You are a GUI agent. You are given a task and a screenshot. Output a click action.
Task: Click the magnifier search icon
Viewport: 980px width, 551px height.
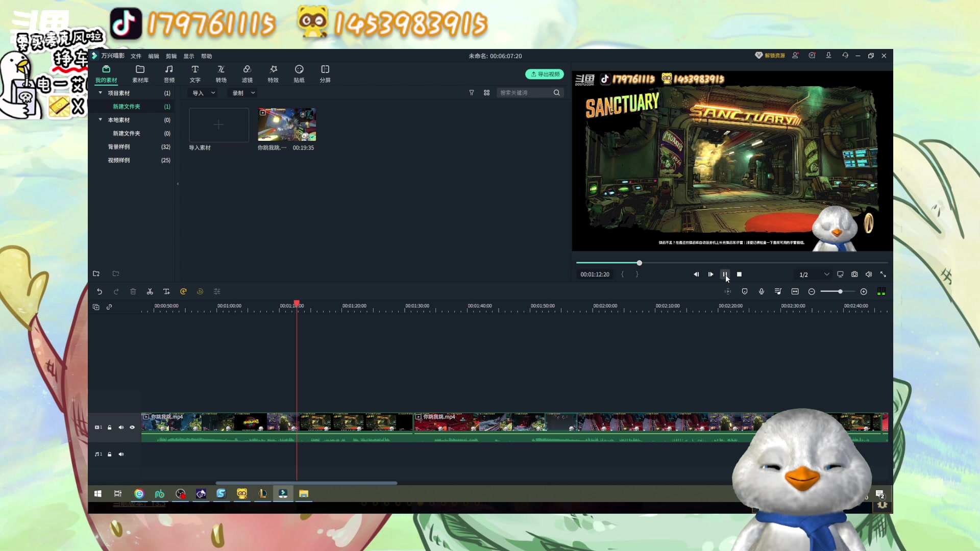coord(557,93)
